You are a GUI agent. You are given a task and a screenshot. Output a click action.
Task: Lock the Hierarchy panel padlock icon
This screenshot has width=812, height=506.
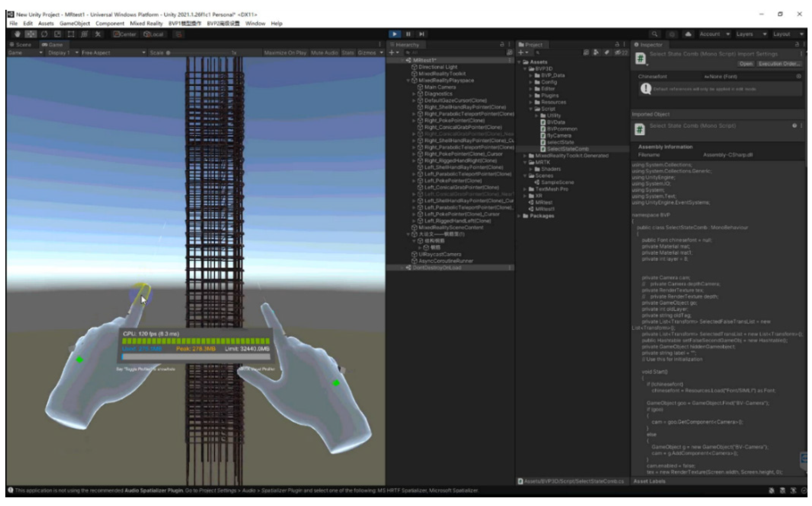pyautogui.click(x=502, y=44)
